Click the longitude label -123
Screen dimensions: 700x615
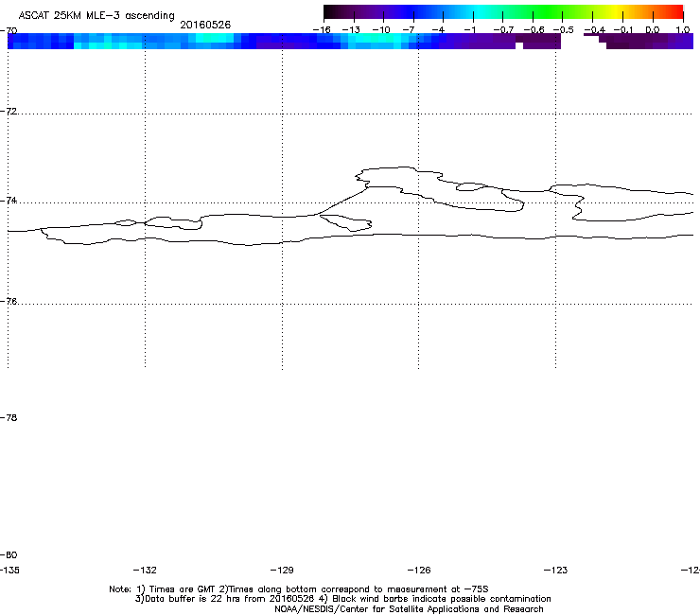(x=556, y=570)
